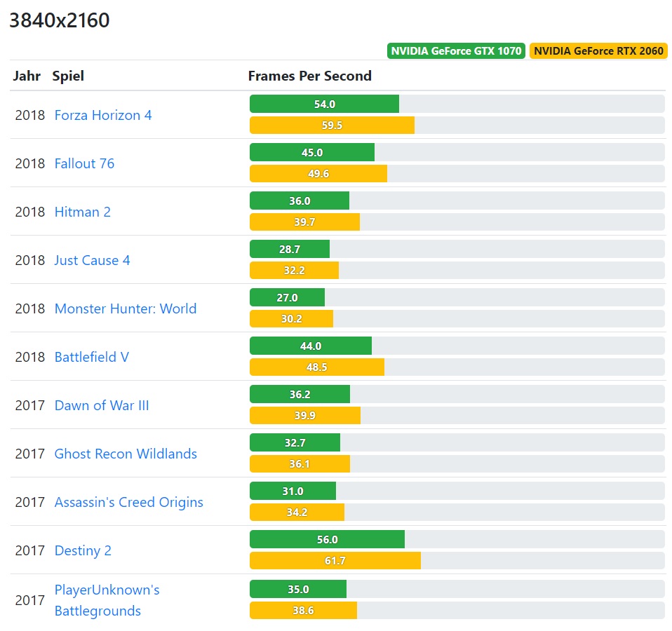The height and width of the screenshot is (631, 672).
Task: Click the green 36.0 bar for Hitman 2
Action: click(300, 201)
